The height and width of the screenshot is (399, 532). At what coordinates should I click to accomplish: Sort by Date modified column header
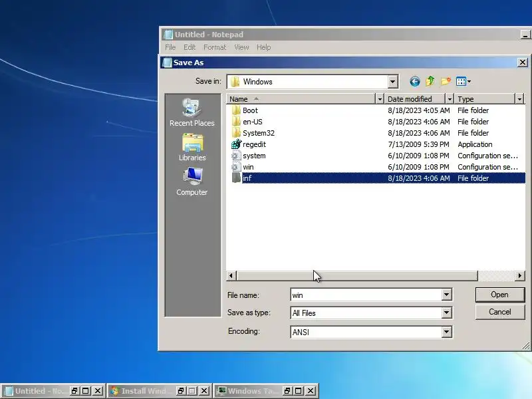415,99
